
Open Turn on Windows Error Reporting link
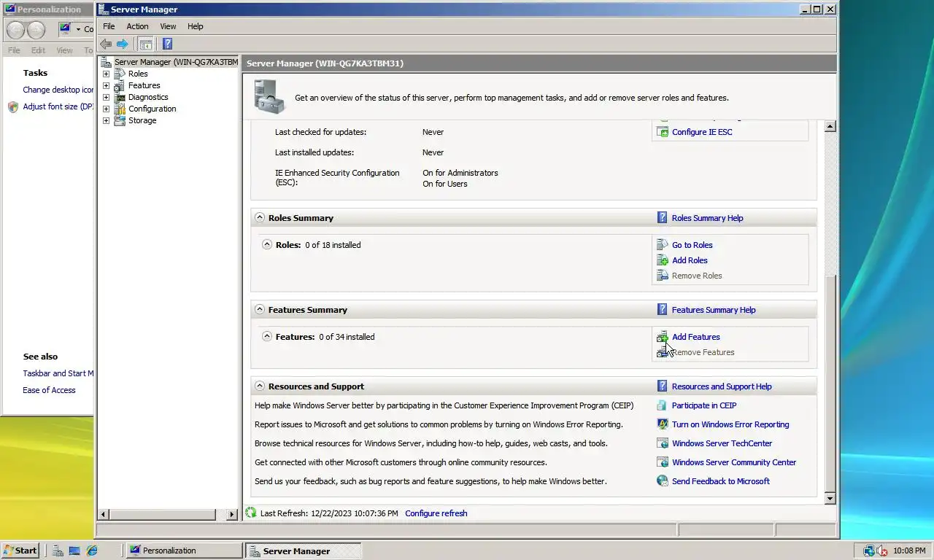click(730, 424)
